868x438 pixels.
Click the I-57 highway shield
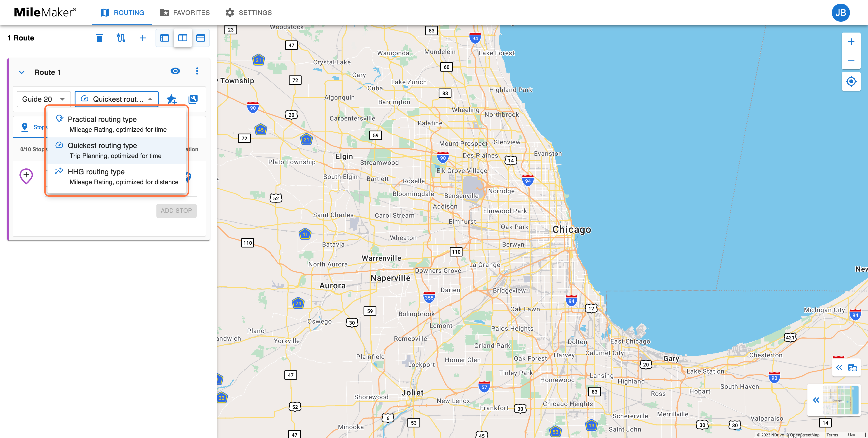pyautogui.click(x=484, y=387)
